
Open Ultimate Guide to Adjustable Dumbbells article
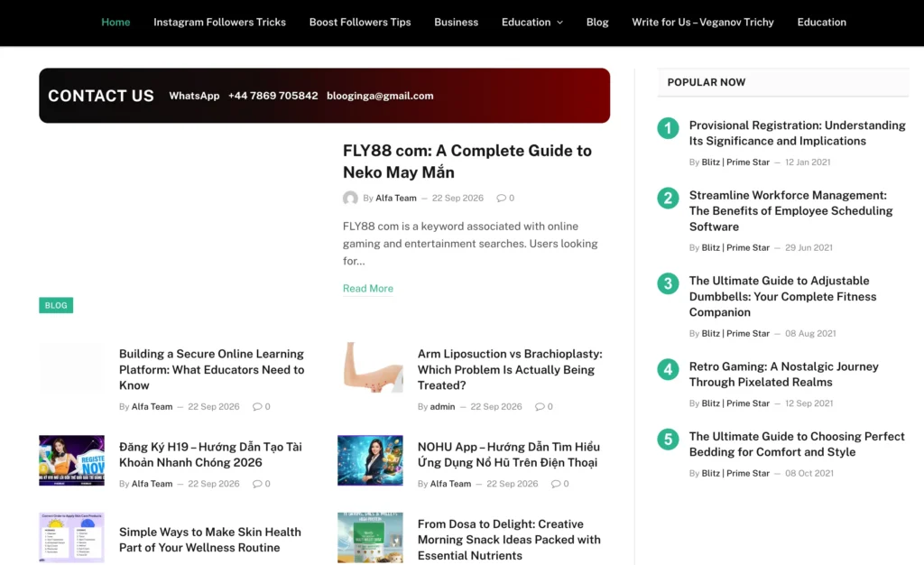[x=782, y=296]
